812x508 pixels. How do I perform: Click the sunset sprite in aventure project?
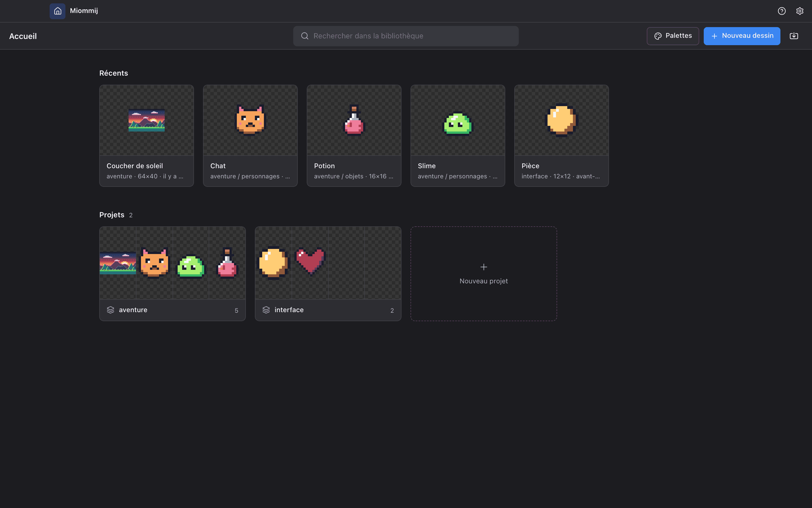[118, 263]
